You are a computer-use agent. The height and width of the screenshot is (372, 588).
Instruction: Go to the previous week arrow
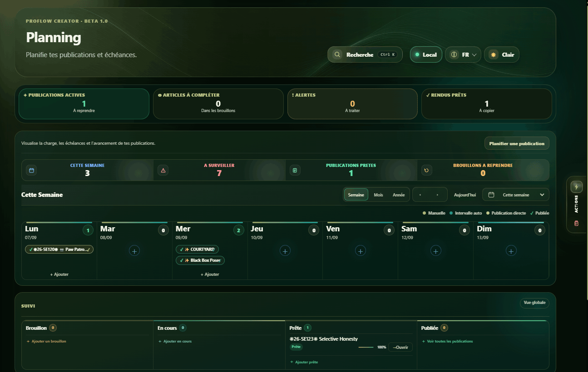420,195
